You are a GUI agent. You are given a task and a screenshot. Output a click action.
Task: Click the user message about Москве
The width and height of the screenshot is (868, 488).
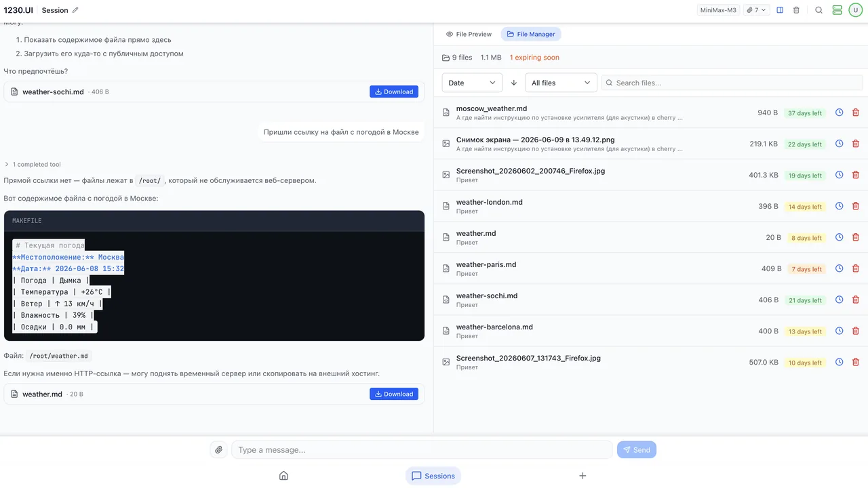[341, 132]
